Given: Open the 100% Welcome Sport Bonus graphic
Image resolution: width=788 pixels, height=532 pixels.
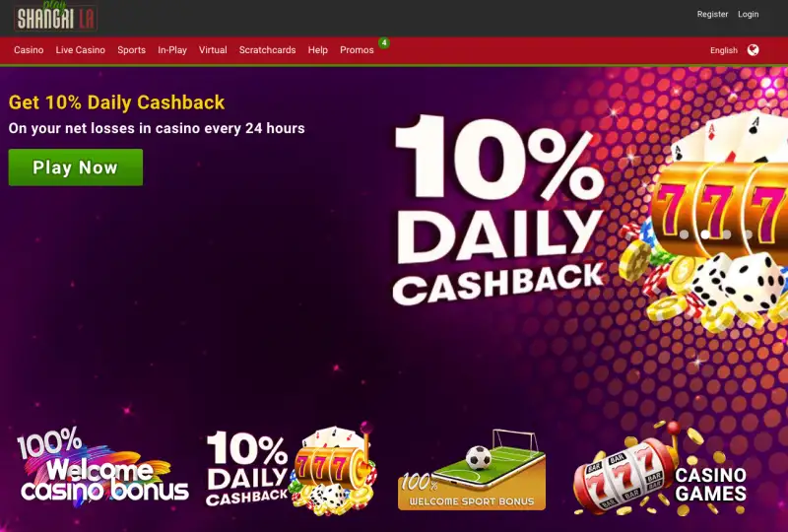Looking at the screenshot, I should 472,470.
